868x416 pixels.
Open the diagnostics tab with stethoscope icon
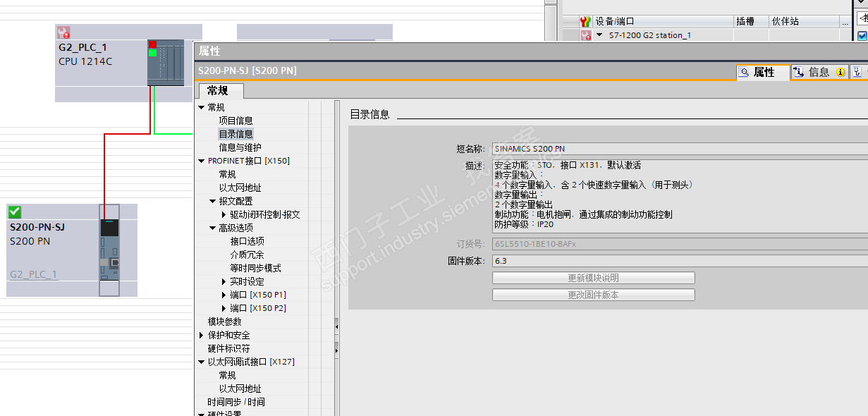857,72
